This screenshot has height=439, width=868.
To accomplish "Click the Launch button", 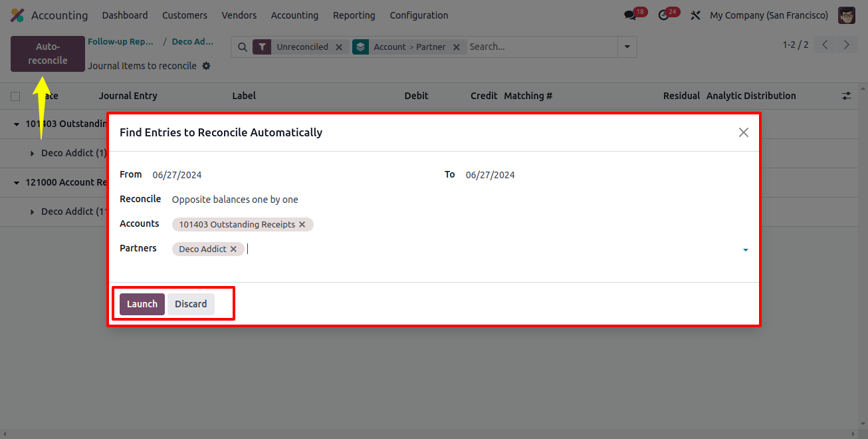I will click(142, 304).
